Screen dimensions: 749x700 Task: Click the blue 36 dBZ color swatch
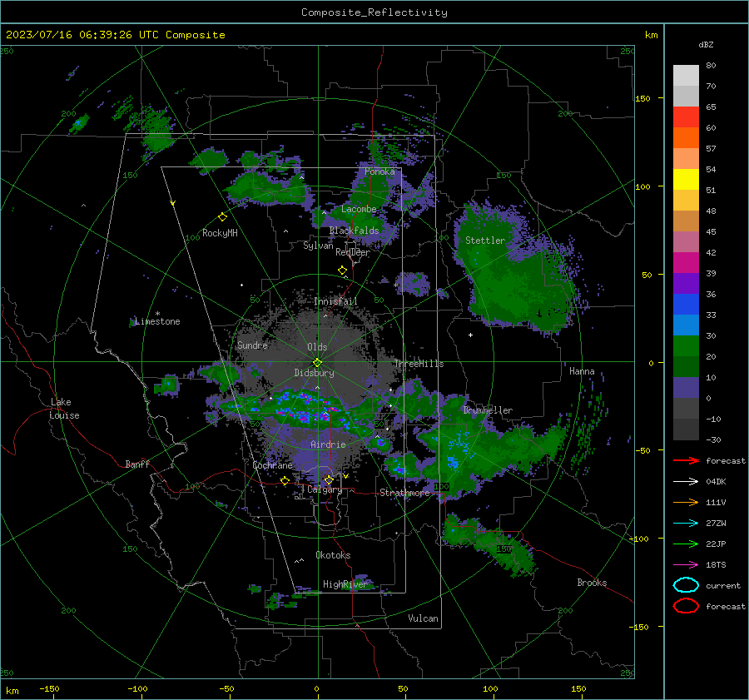point(686,304)
